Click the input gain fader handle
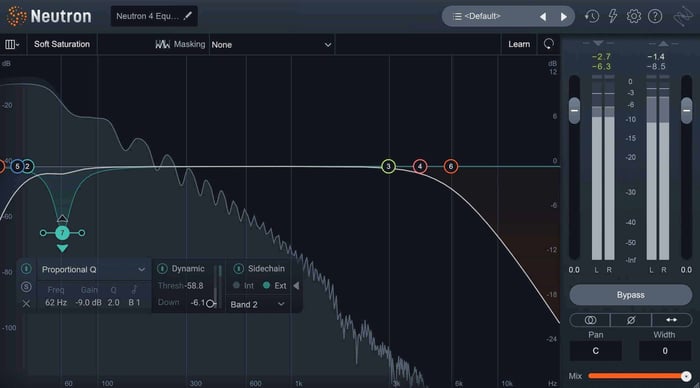The image size is (700, 388). pos(574,110)
